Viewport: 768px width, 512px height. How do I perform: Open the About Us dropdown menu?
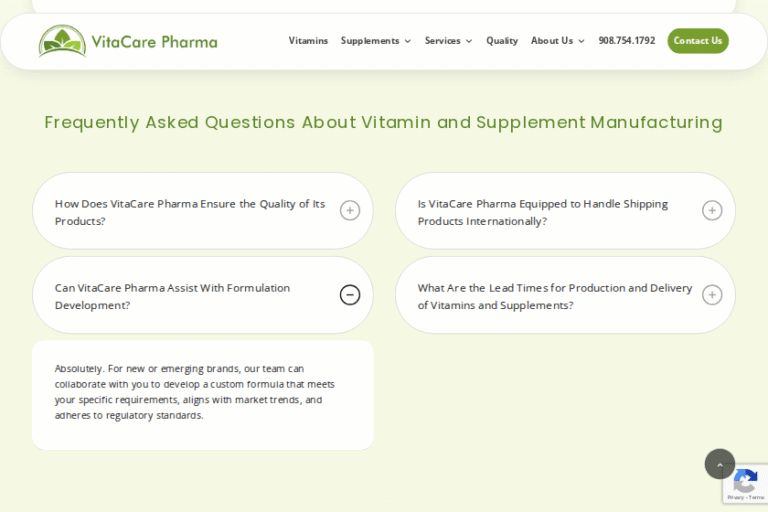click(x=557, y=41)
